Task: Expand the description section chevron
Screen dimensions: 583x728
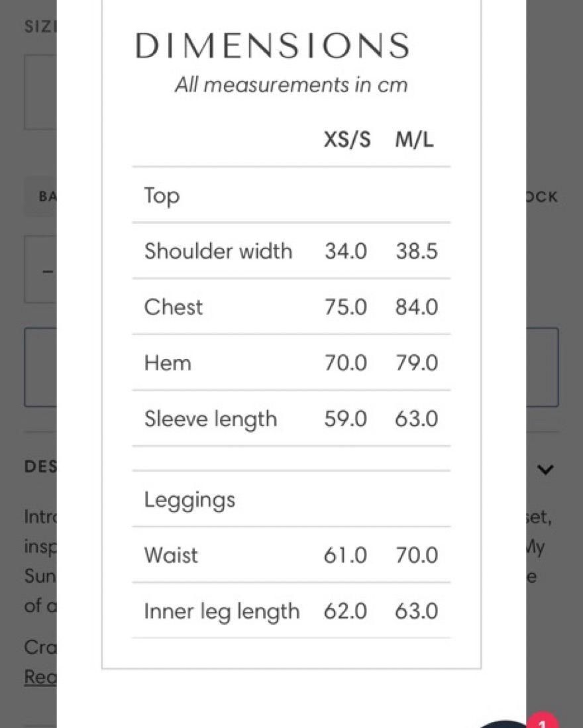Action: pos(545,470)
